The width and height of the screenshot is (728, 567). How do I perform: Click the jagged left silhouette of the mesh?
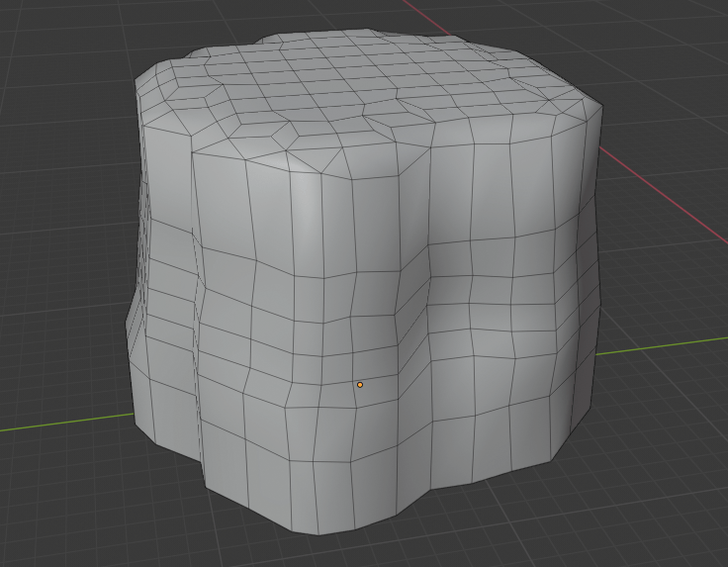pyautogui.click(x=132, y=317)
